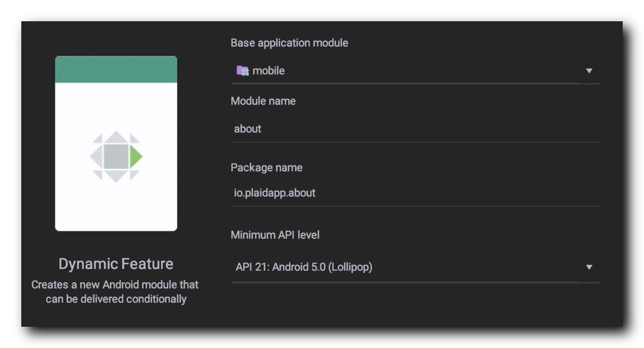
Task: Expand Base application module dropdown arrow
Action: point(589,71)
